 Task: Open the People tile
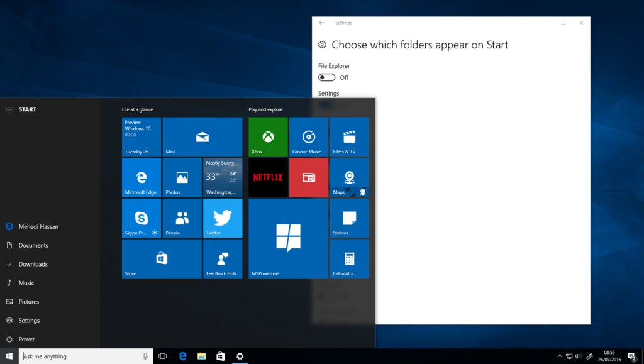(x=182, y=218)
